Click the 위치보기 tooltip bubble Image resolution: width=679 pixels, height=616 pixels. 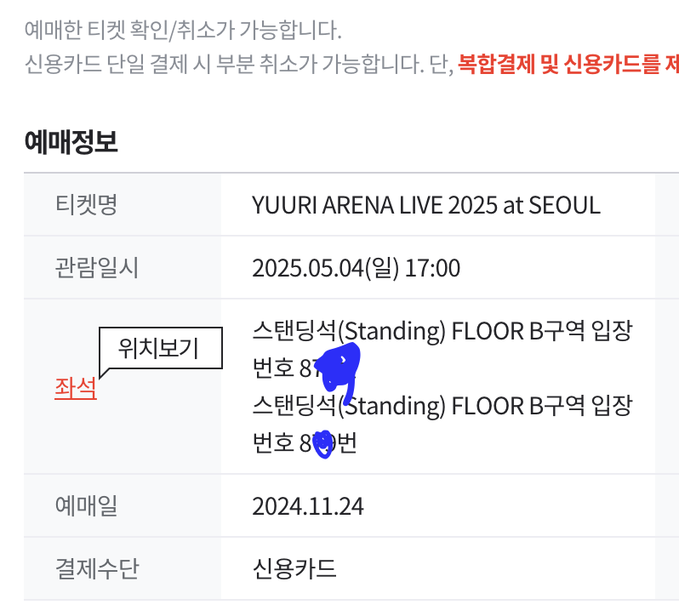pos(161,349)
